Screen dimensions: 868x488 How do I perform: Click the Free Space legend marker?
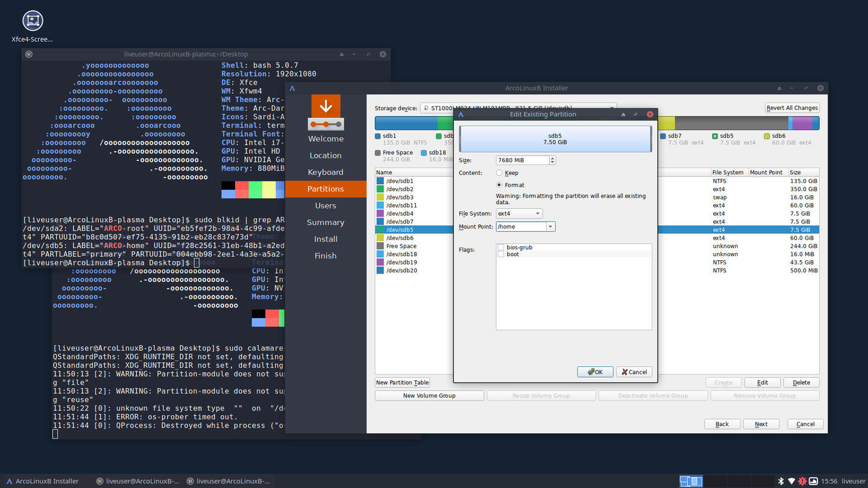(x=378, y=153)
